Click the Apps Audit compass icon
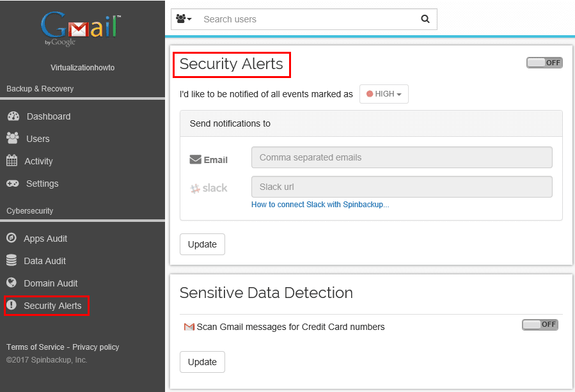575x392 pixels. (x=11, y=239)
